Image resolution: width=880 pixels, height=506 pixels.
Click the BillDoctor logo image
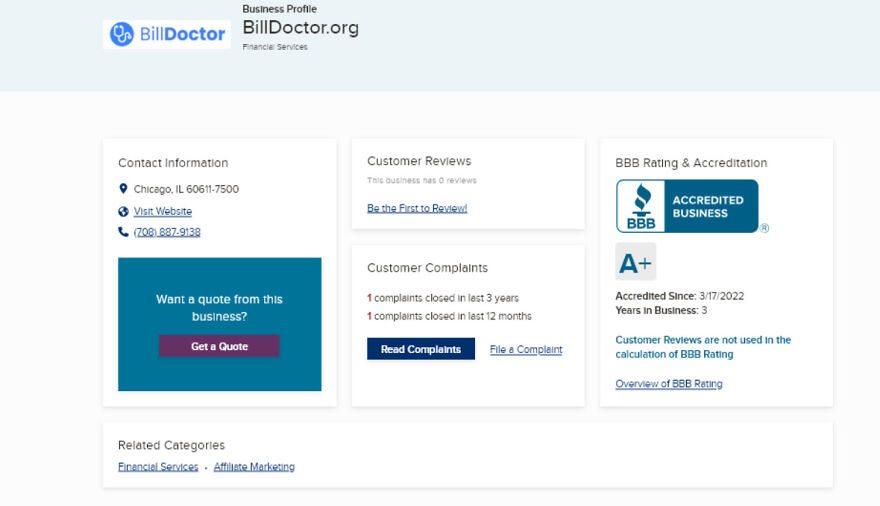point(167,34)
